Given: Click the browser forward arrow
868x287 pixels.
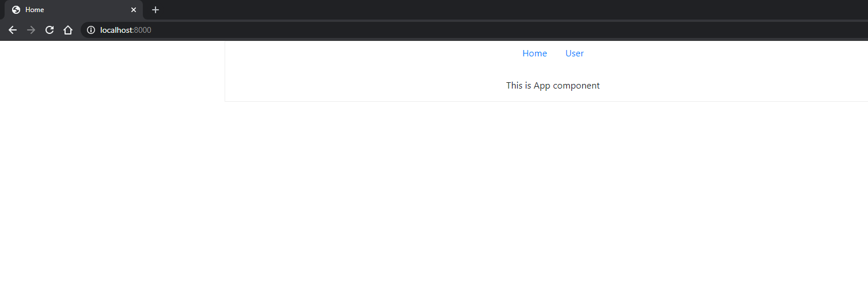Looking at the screenshot, I should tap(31, 30).
